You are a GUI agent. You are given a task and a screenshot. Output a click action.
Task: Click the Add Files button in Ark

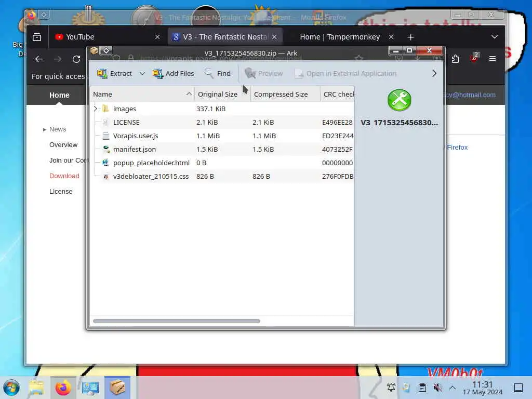pos(173,73)
